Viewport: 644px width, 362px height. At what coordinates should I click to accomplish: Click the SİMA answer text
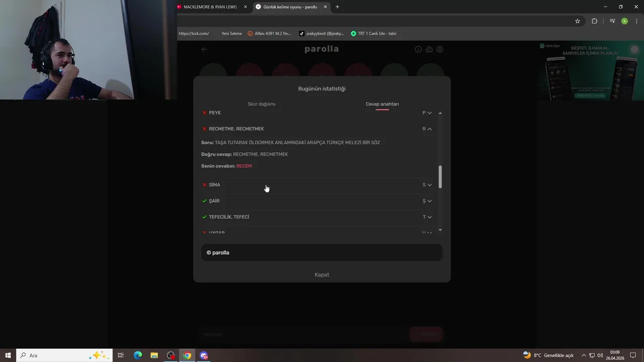tap(215, 185)
